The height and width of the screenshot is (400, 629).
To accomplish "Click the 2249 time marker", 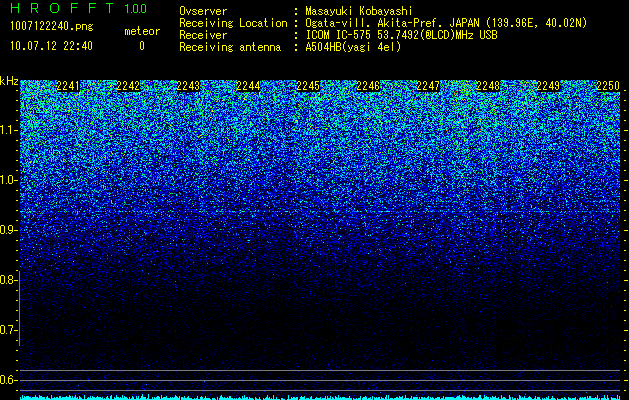I will (548, 86).
